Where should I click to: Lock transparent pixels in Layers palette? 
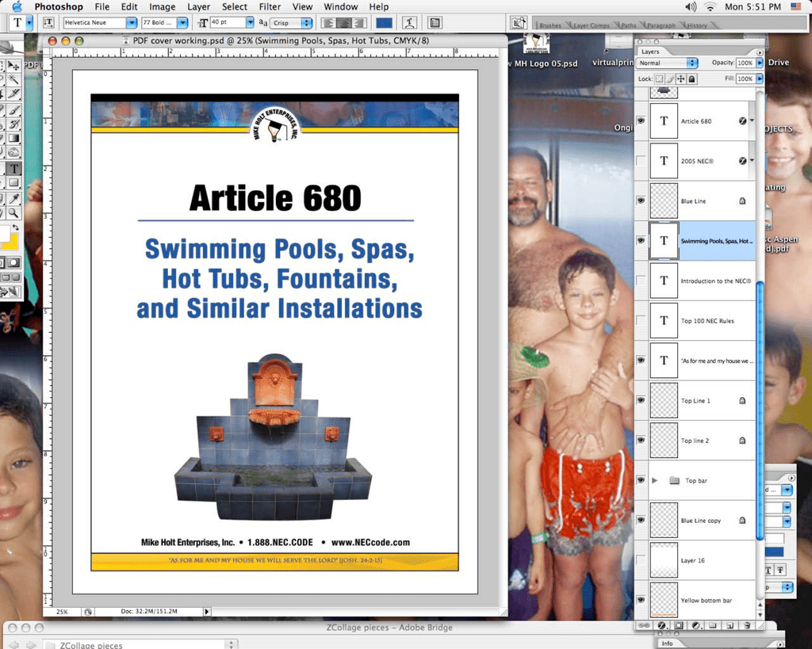659,78
